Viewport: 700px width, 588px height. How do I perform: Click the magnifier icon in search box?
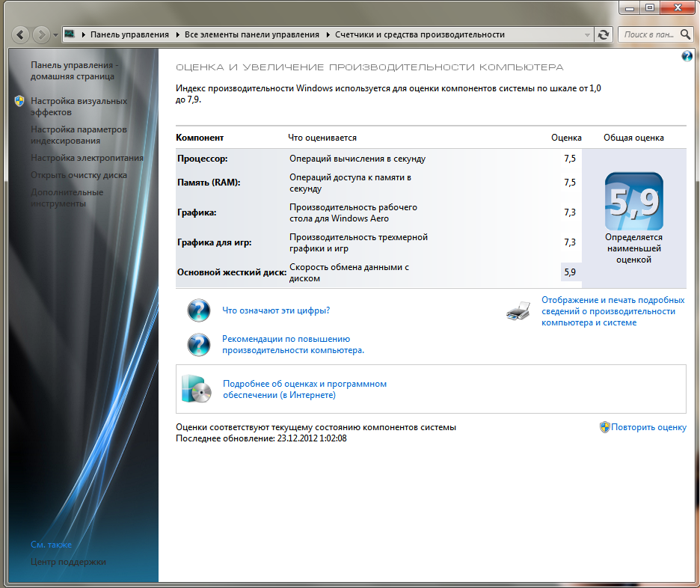(685, 34)
